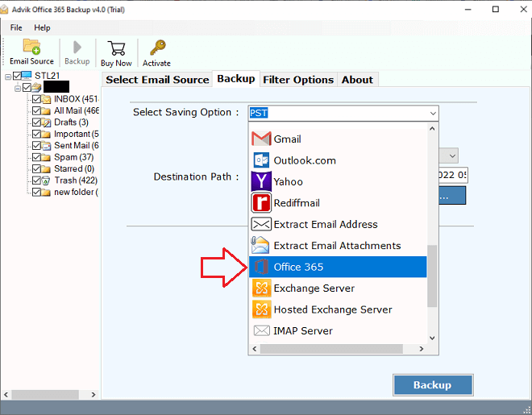Click the blue Backup button
Image resolution: width=532 pixels, height=415 pixels.
coord(433,385)
